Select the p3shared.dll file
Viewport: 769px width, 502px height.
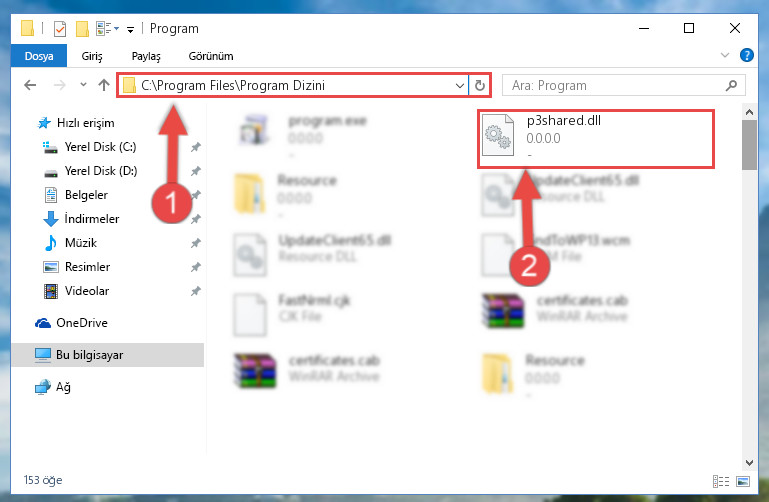coord(596,139)
